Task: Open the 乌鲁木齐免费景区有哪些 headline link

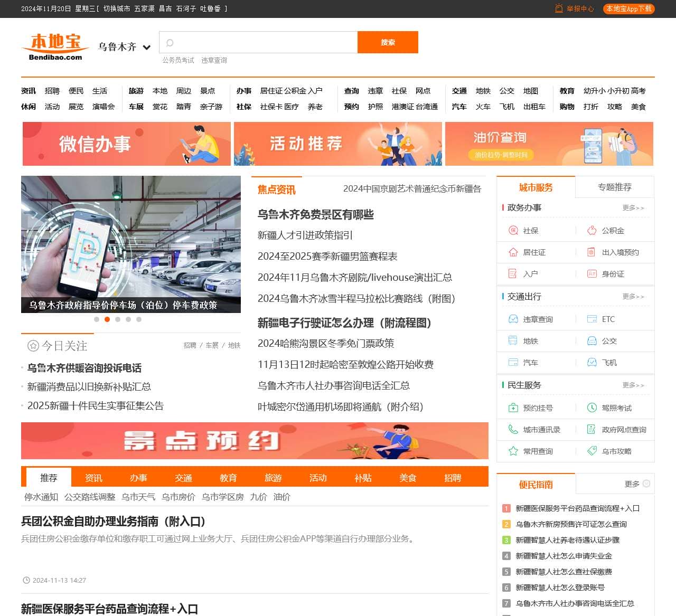Action: pos(315,214)
